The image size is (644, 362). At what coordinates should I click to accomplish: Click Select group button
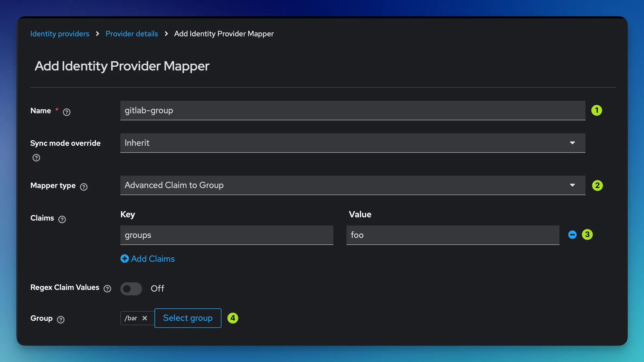click(188, 318)
